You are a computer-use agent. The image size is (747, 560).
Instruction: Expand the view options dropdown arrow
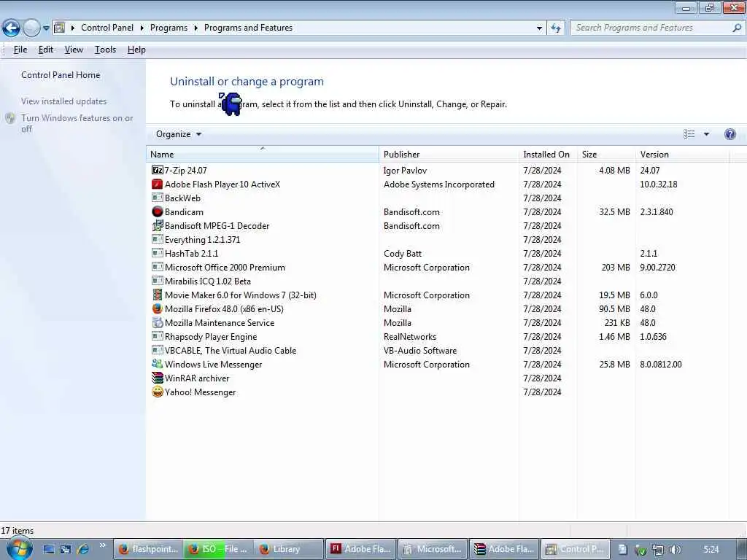point(706,134)
